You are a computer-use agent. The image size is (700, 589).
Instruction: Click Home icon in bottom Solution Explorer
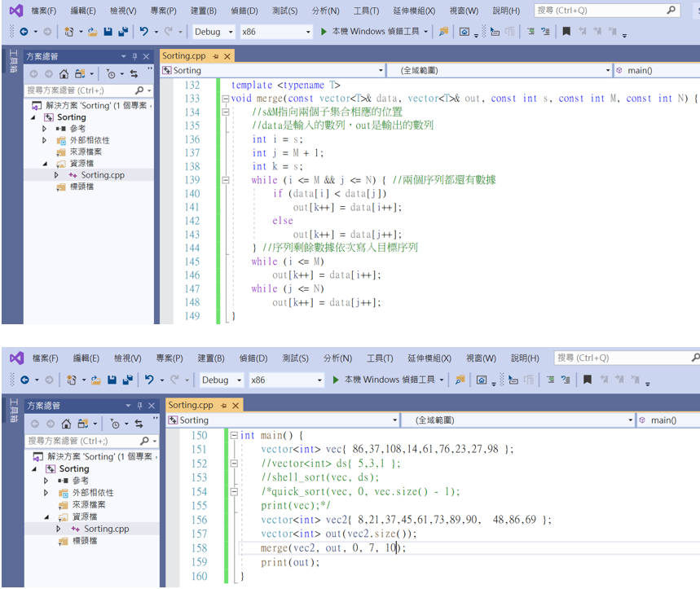point(66,424)
